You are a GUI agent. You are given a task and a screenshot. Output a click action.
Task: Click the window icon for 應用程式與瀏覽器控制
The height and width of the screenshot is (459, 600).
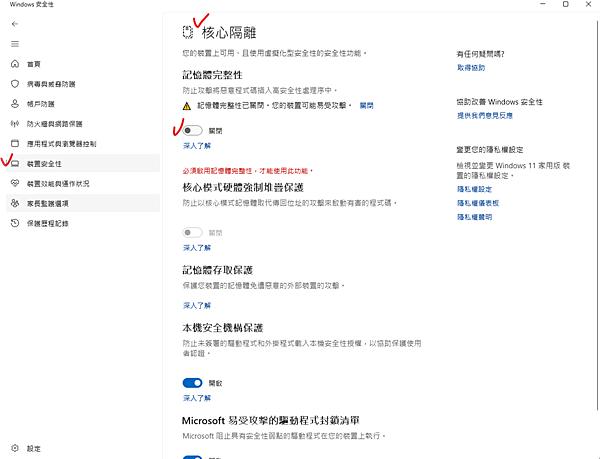pos(15,143)
